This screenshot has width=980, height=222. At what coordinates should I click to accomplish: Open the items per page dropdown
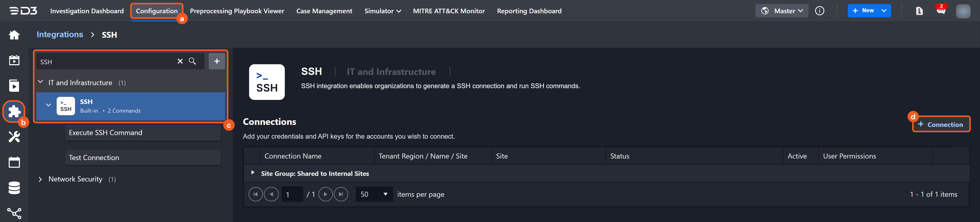374,194
